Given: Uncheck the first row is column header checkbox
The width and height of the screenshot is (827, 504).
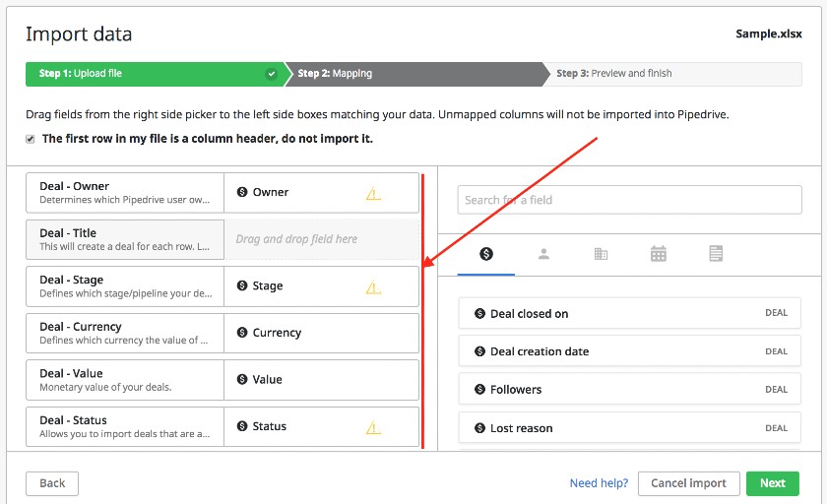Looking at the screenshot, I should 31,139.
